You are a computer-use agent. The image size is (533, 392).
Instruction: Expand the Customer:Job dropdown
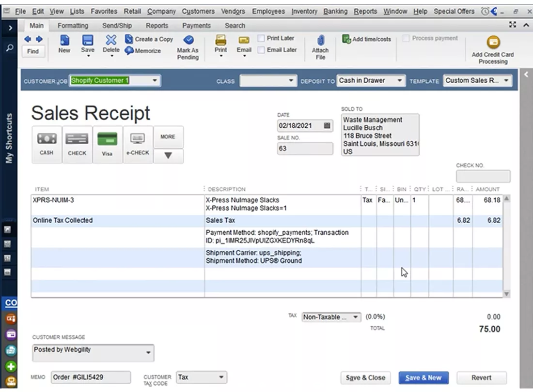[155, 81]
